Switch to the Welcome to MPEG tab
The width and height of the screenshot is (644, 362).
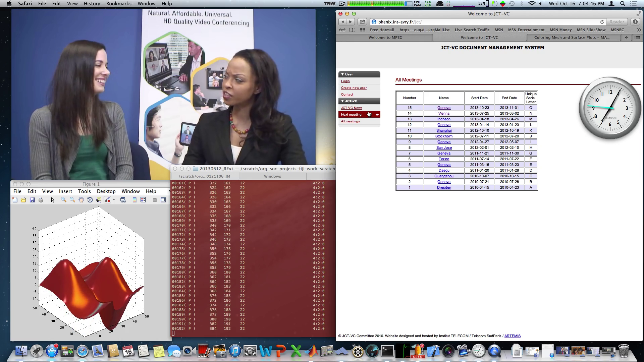coord(385,38)
